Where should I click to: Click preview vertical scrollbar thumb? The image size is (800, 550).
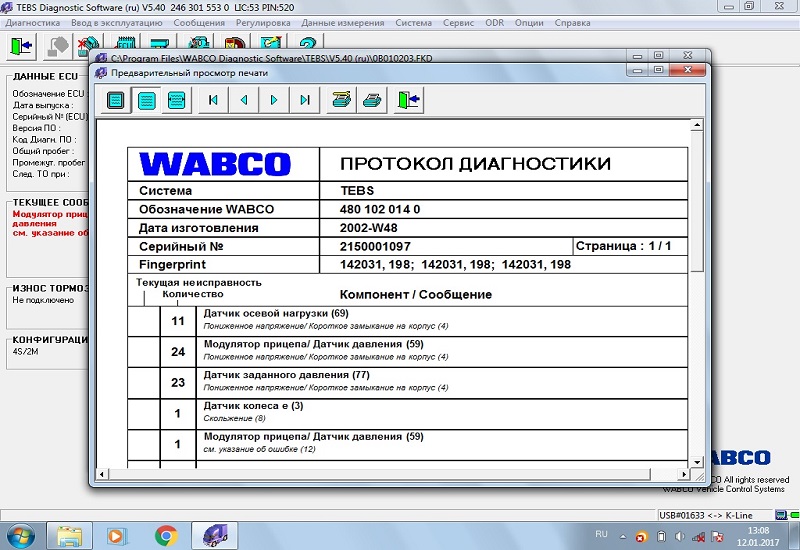pos(697,201)
